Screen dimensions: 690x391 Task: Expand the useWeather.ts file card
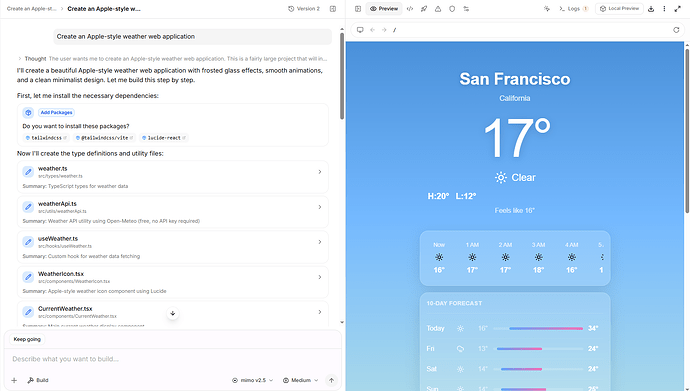320,242
